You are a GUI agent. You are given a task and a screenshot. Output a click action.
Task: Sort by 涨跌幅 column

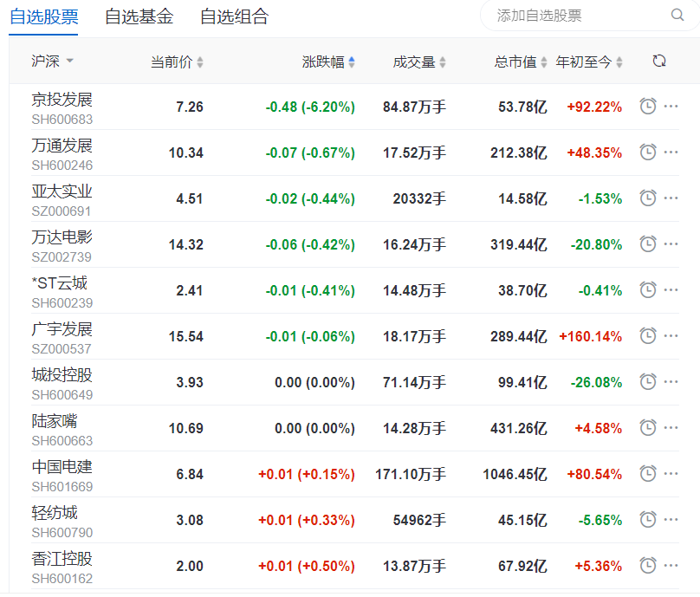coord(328,62)
